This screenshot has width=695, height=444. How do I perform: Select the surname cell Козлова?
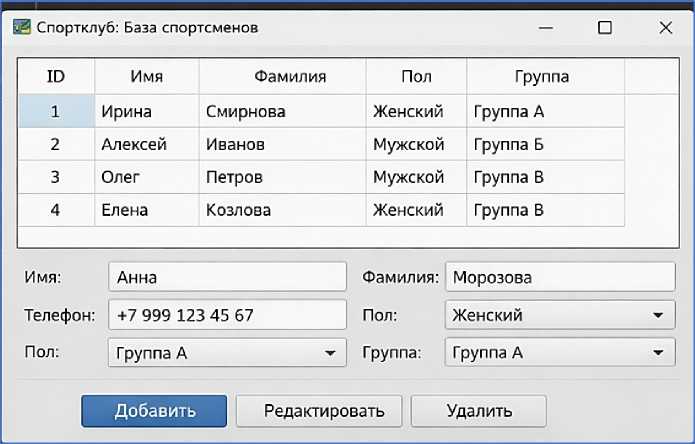[283, 210]
